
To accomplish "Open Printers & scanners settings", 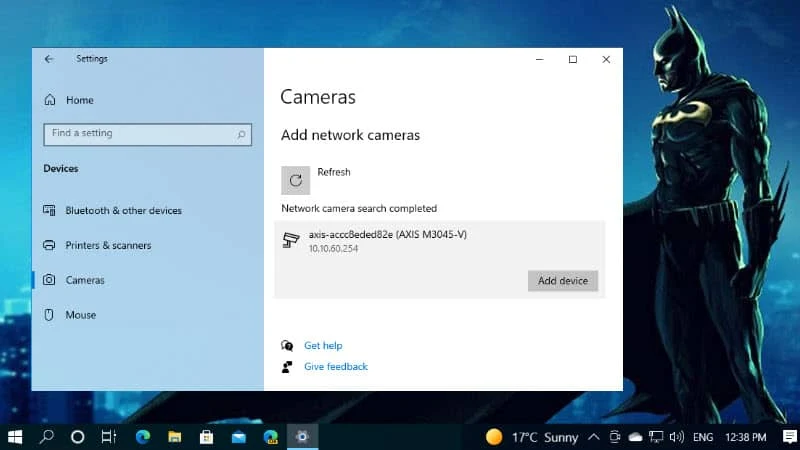I will (x=108, y=245).
